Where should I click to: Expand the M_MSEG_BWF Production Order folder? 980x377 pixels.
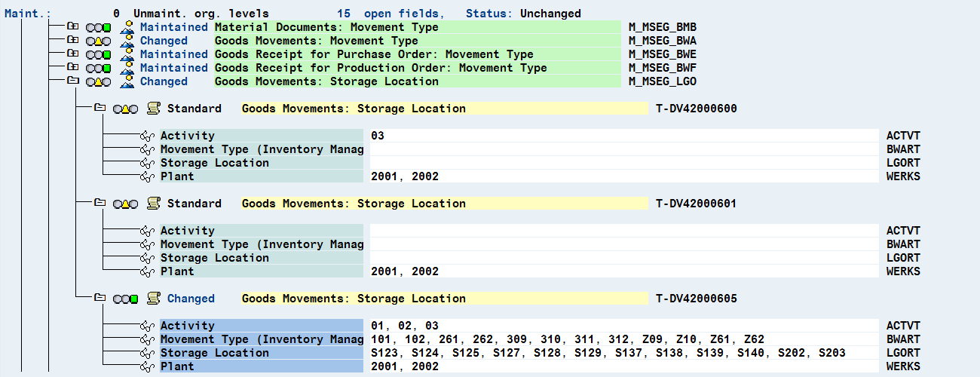point(72,68)
